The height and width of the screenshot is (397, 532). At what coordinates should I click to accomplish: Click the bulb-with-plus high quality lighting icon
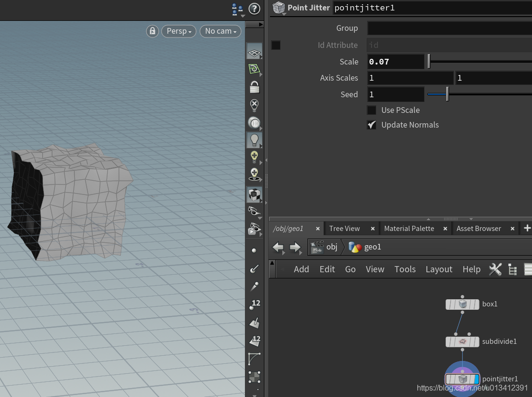click(254, 157)
